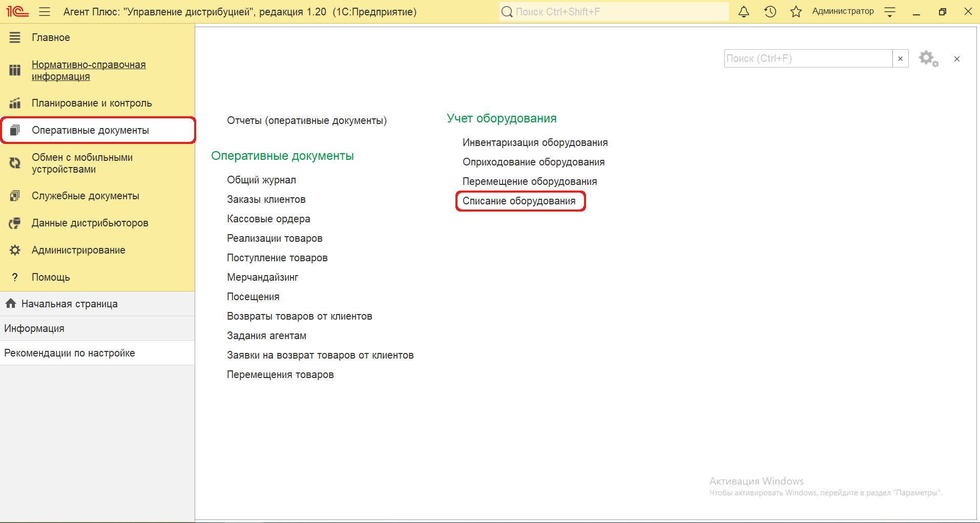The height and width of the screenshot is (523, 980).
Task: Click the hamburger menu icon in title bar
Action: tap(45, 12)
